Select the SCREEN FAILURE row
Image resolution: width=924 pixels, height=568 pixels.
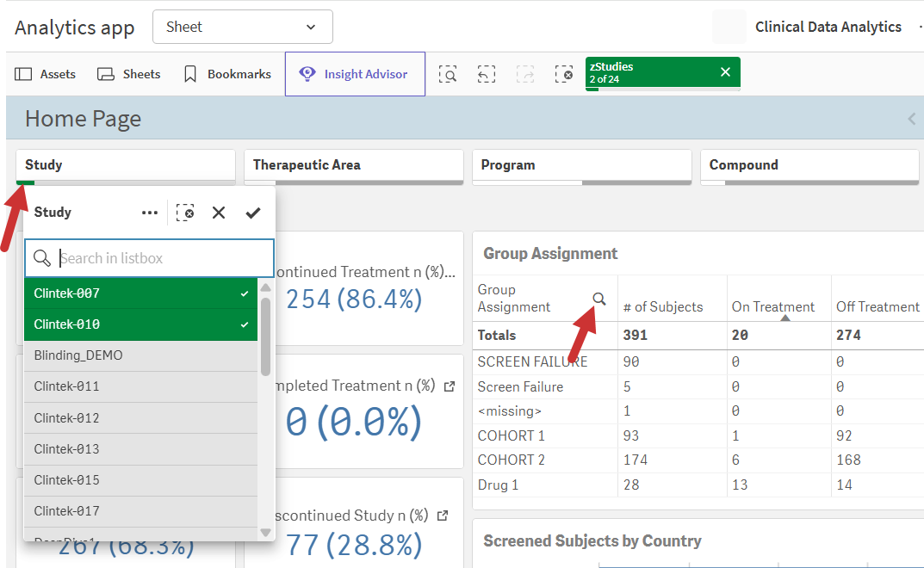click(533, 361)
